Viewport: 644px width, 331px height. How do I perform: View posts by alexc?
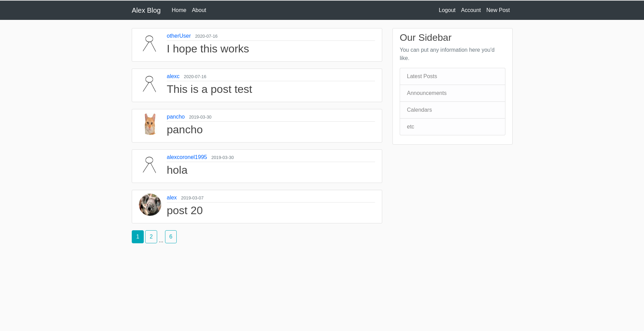coord(173,76)
